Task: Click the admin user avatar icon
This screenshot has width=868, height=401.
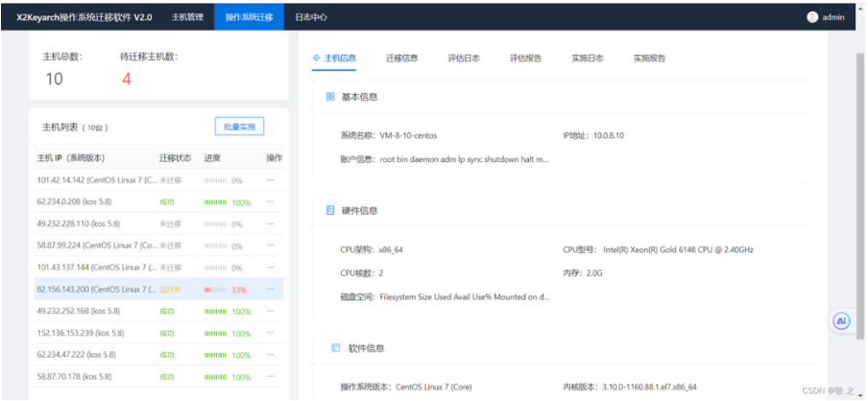Action: click(x=812, y=16)
